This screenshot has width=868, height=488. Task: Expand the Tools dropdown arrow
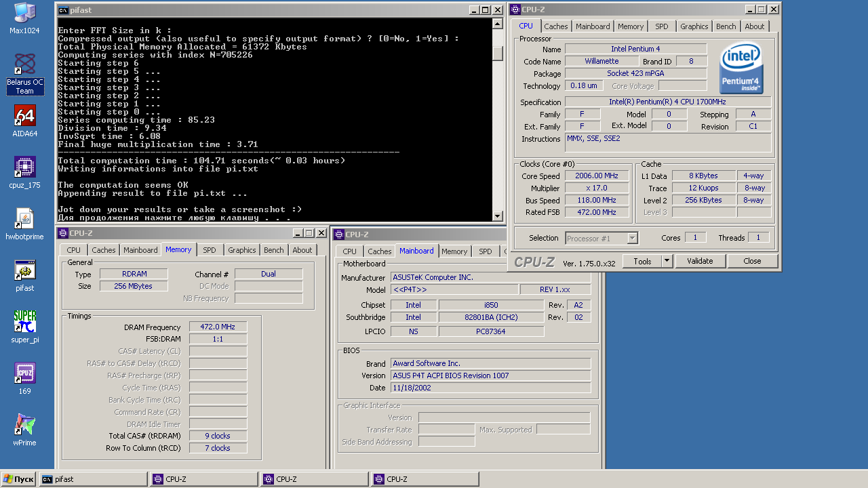click(667, 261)
